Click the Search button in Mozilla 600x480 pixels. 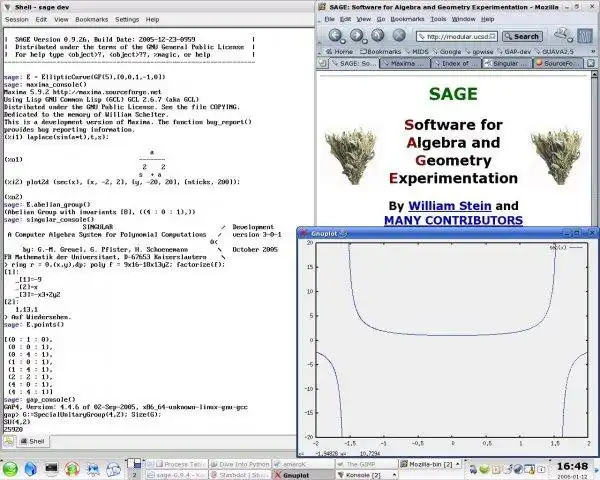[x=522, y=36]
